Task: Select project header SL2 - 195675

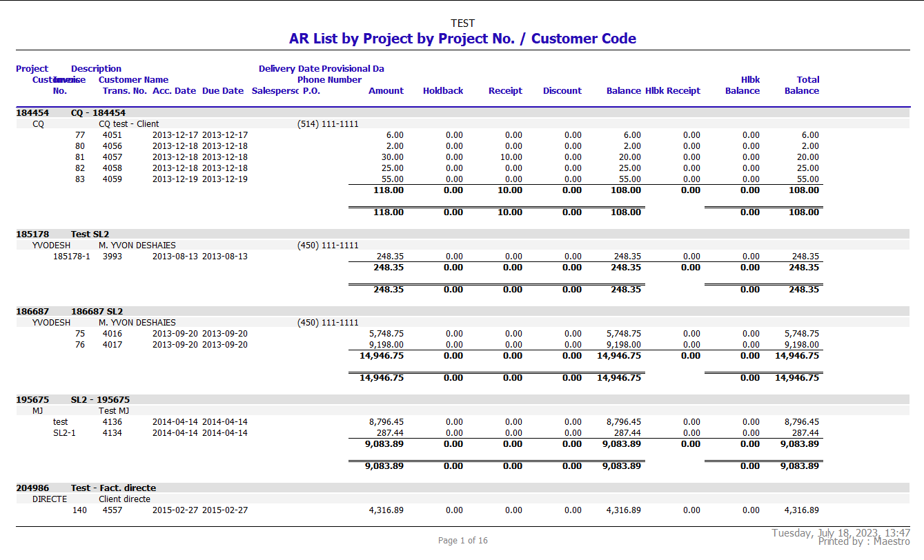Action: click(x=72, y=400)
